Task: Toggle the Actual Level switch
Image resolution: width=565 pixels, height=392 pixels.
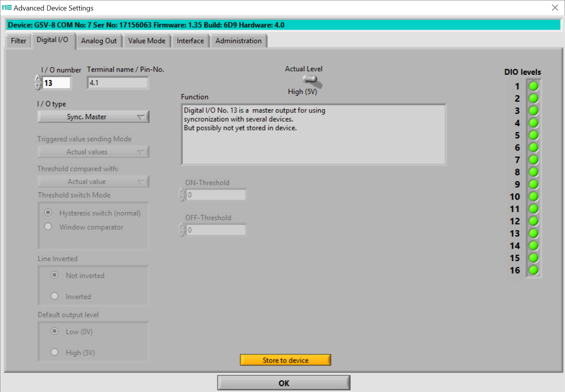Action: pos(311,80)
